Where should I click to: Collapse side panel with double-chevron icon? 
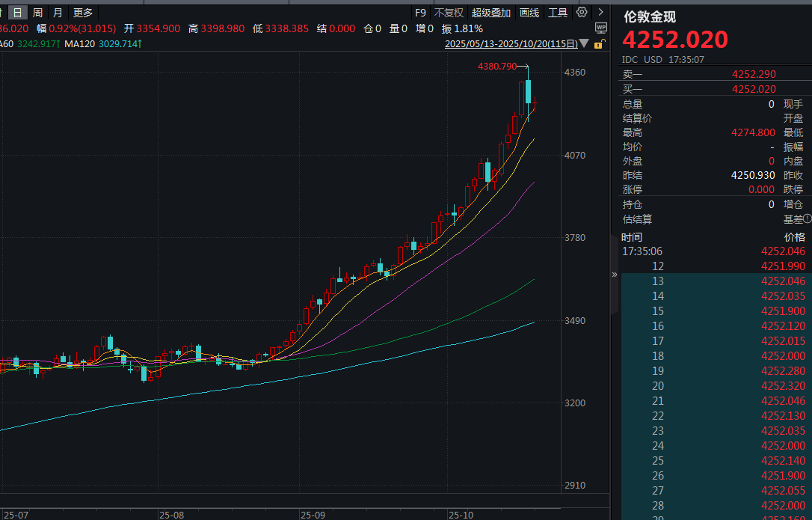pos(615,275)
